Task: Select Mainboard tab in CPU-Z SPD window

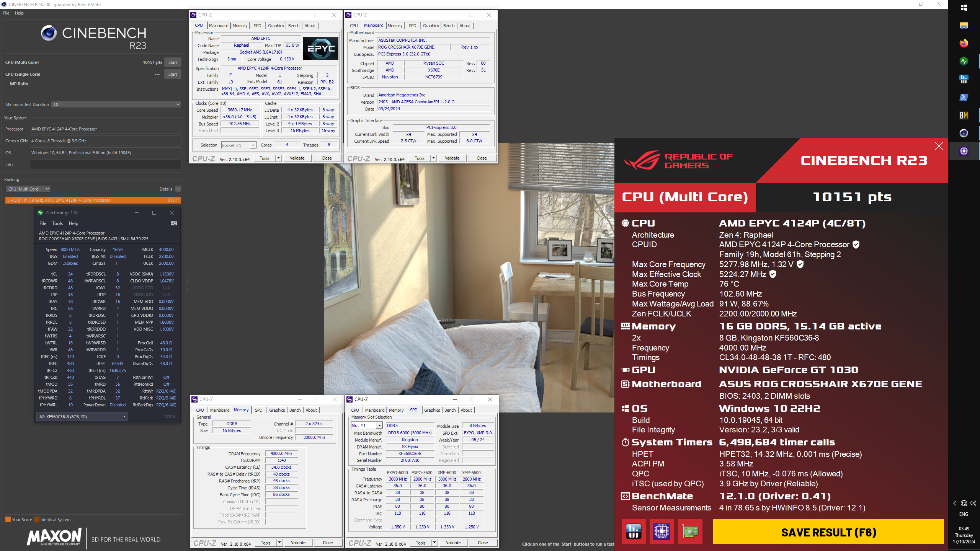Action: (x=375, y=410)
